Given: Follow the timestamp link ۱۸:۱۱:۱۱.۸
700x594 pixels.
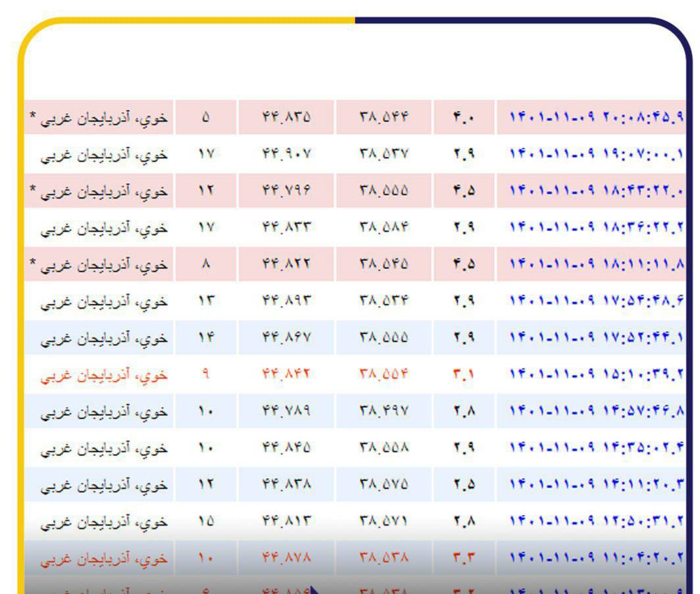Looking at the screenshot, I should (597, 264).
